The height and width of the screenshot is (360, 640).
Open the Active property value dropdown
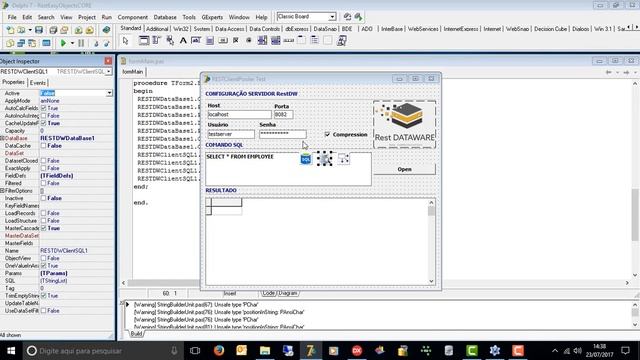click(x=109, y=93)
